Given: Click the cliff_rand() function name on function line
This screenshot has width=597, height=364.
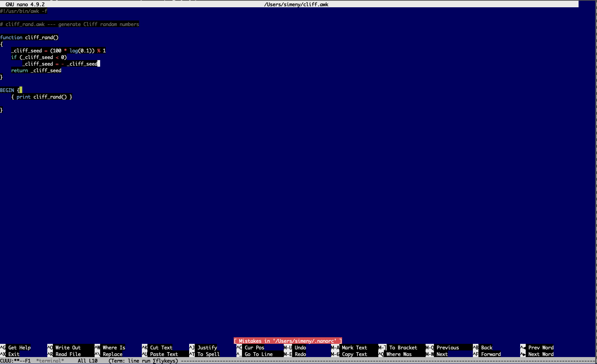Looking at the screenshot, I should (x=42, y=38).
